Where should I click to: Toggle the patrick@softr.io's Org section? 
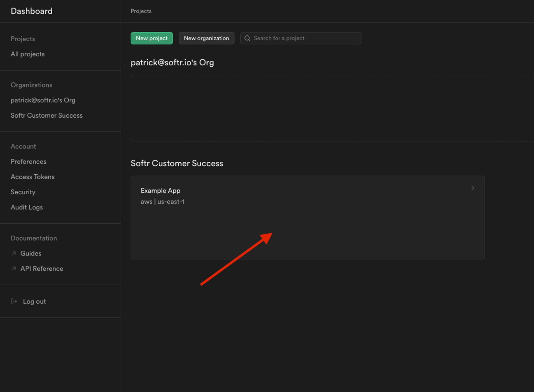[172, 62]
